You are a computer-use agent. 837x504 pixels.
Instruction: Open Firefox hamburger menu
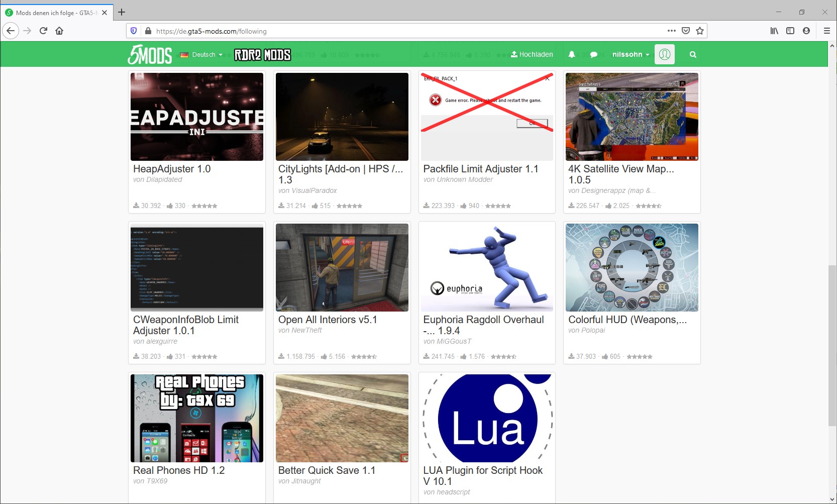[826, 31]
